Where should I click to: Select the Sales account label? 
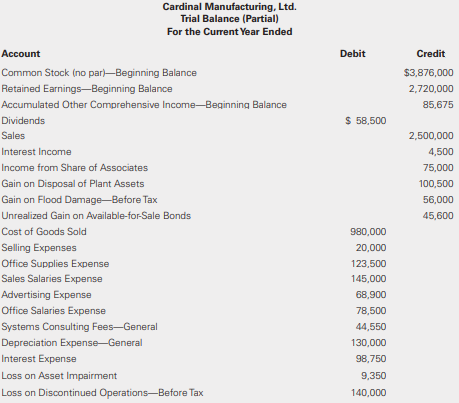(13, 136)
